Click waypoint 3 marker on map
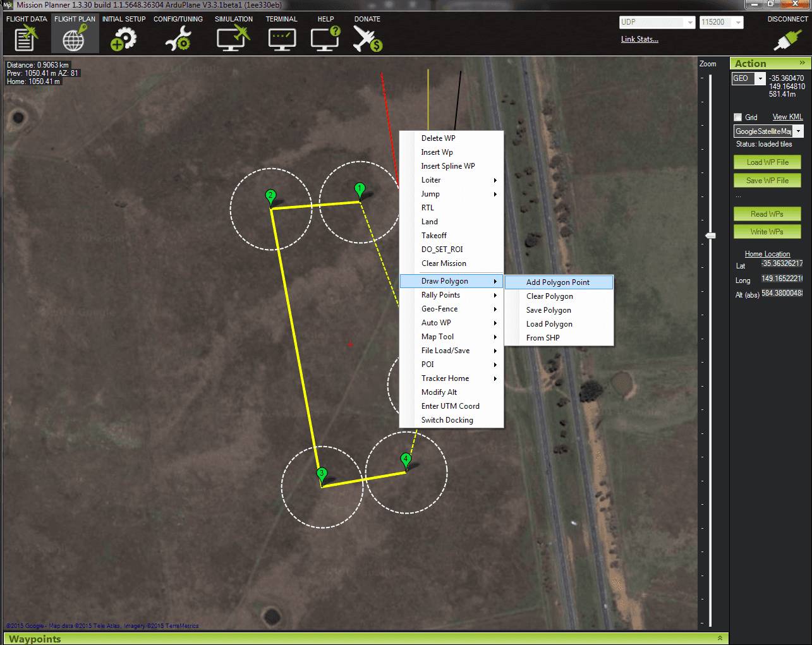812x645 pixels. click(x=322, y=474)
